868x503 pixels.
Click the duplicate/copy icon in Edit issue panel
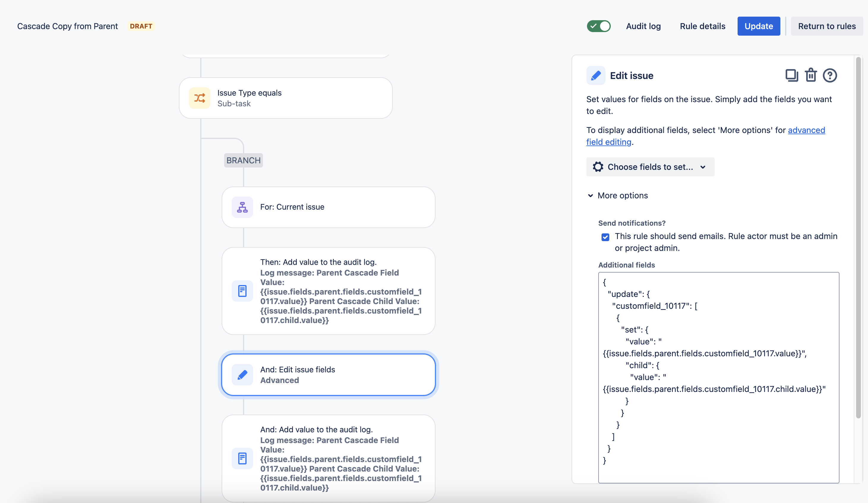(x=791, y=75)
